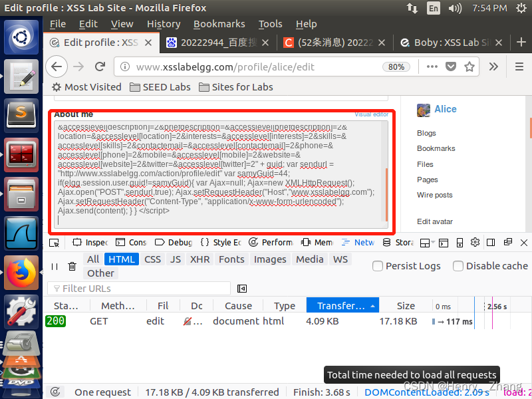Image resolution: width=532 pixels, height=399 pixels.
Task: Open the Bookmarks menu
Action: (219, 24)
